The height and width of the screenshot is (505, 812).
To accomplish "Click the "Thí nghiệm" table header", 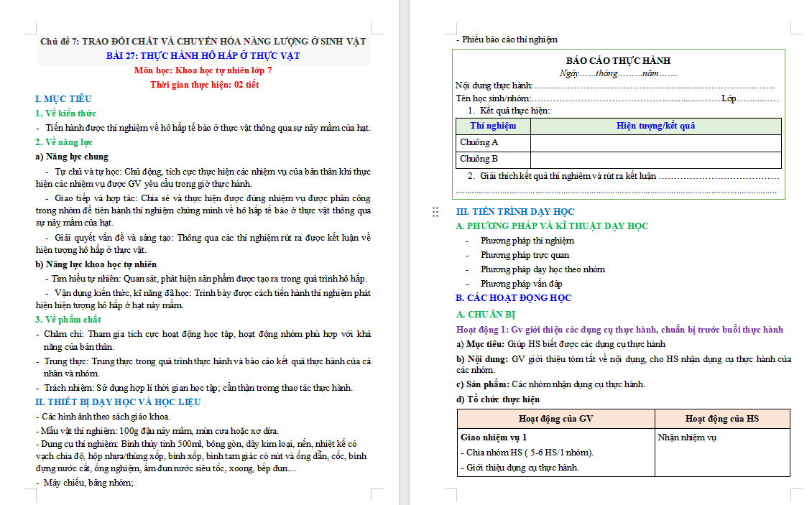I will pyautogui.click(x=493, y=126).
